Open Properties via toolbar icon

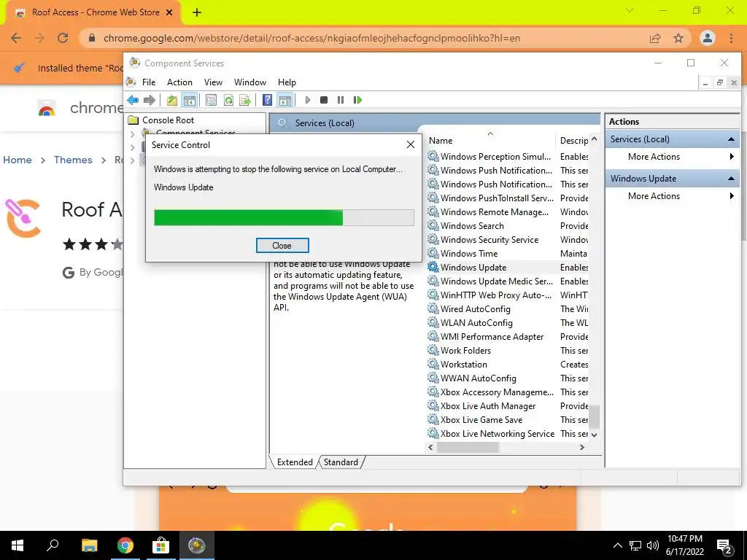[x=211, y=100]
